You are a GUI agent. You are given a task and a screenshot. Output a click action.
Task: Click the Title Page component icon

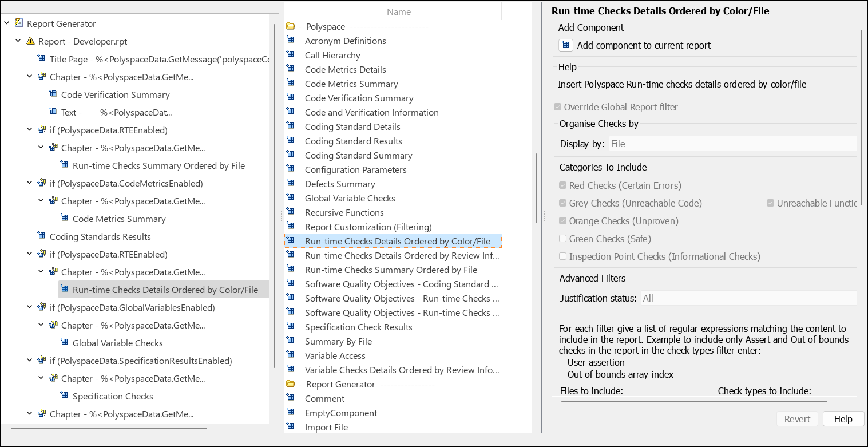point(41,59)
